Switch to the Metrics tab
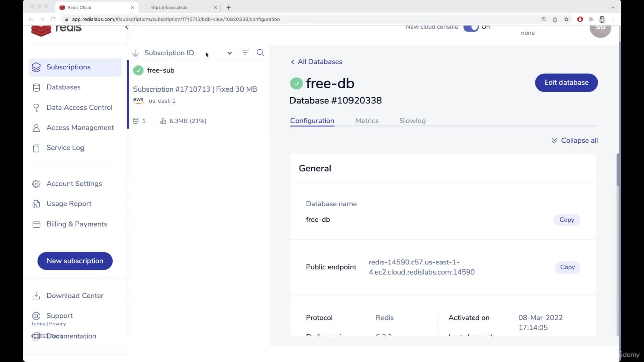Screen dimensions: 644x362 (x=367, y=121)
